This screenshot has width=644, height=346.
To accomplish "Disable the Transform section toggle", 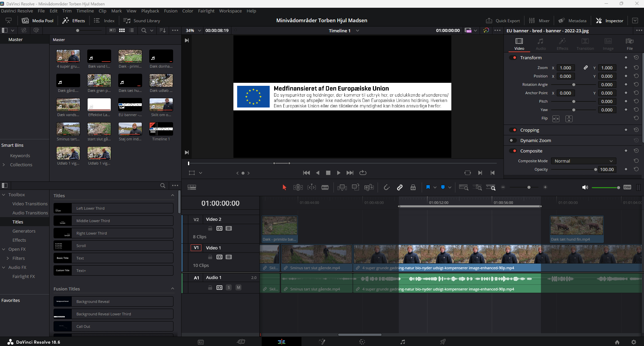I will click(x=513, y=58).
